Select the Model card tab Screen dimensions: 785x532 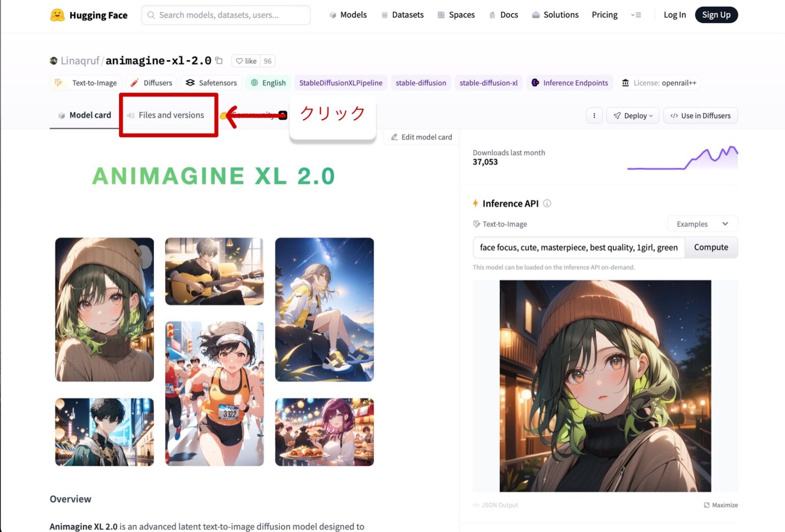point(90,115)
